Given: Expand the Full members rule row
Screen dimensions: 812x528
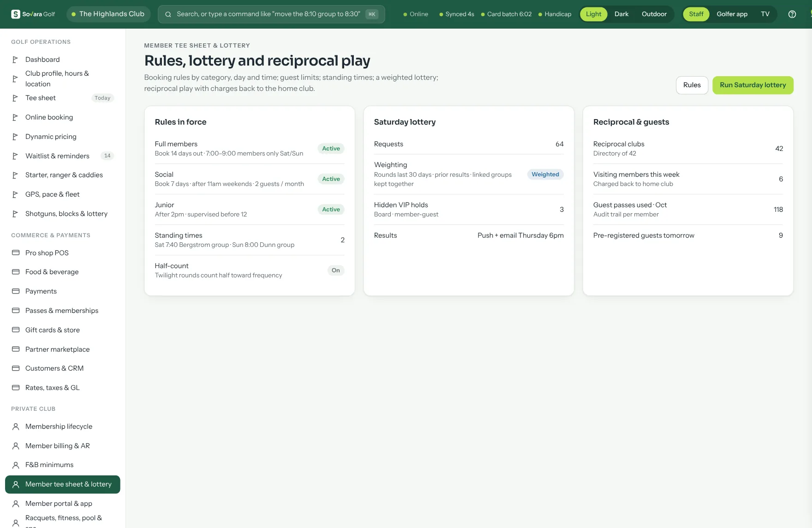Looking at the screenshot, I should (250, 149).
